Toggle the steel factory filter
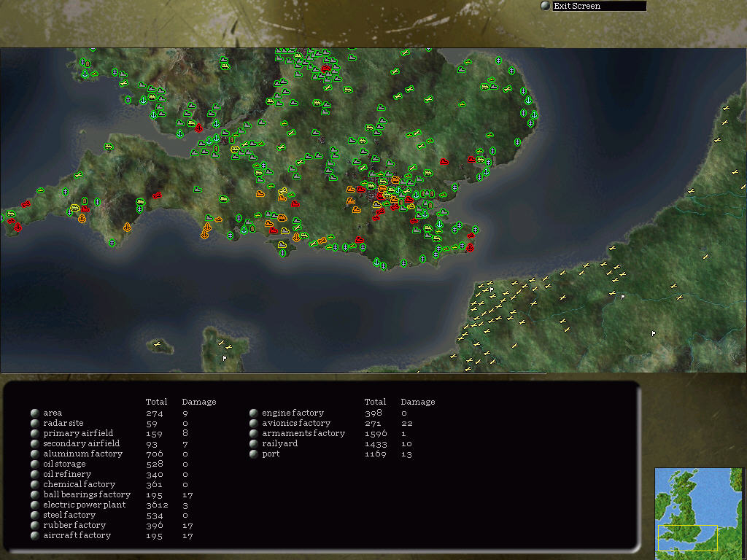 click(x=35, y=516)
